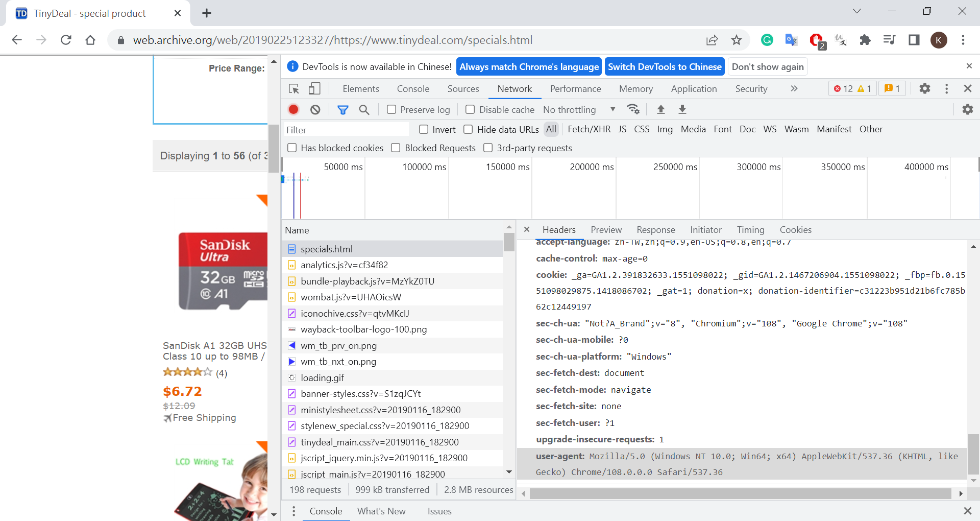Open the Response tab for request
Image resolution: width=980 pixels, height=521 pixels.
pos(655,230)
